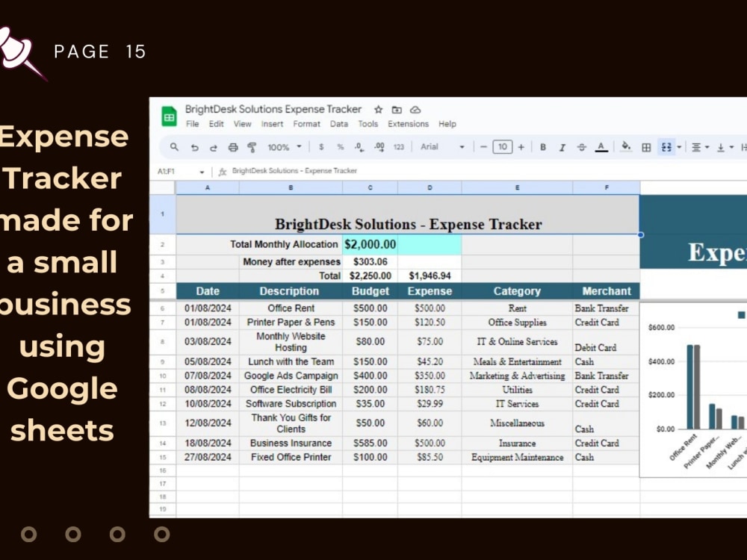The height and width of the screenshot is (560, 747).
Task: Rename the BrightDesk Solutions Expense Tracker title
Action: (x=273, y=109)
